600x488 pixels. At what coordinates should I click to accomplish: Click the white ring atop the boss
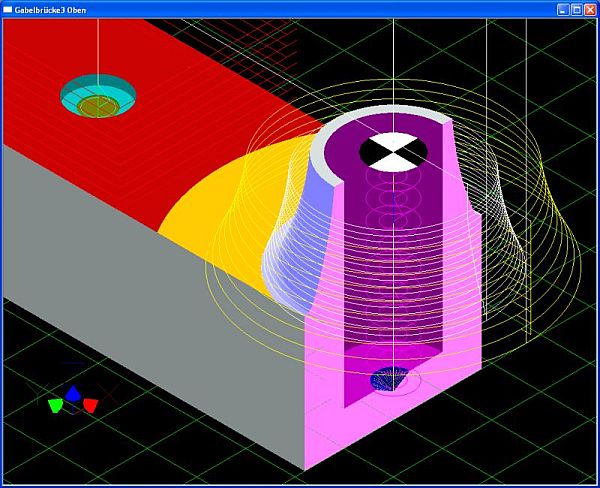click(328, 150)
